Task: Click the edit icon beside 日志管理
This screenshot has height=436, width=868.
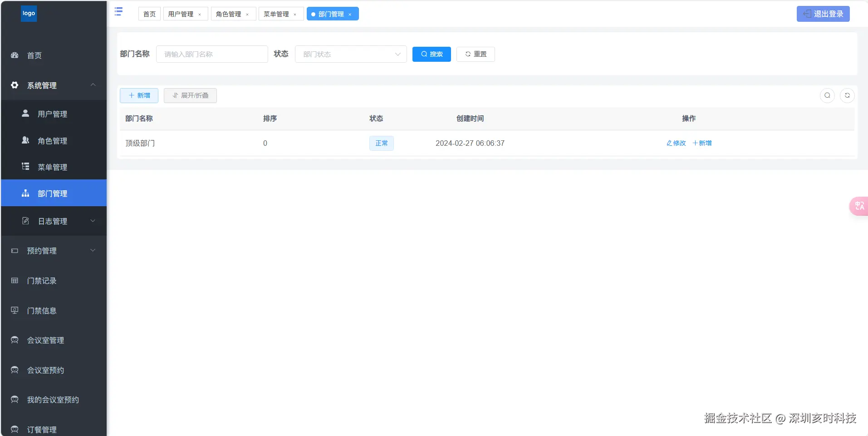Action: click(x=25, y=221)
